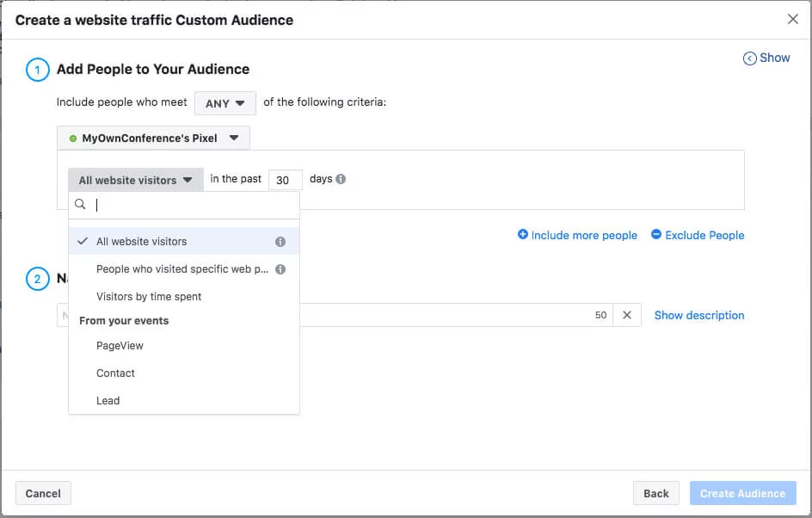Image resolution: width=812 pixels, height=518 pixels.
Task: Choose the Lead event from the list
Action: point(108,400)
